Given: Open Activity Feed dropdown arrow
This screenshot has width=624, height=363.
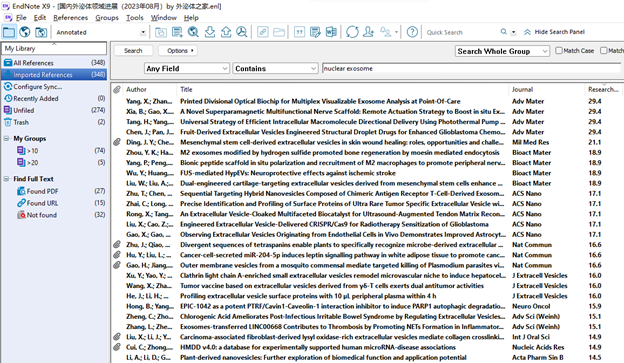Looking at the screenshot, I should 396,32.
